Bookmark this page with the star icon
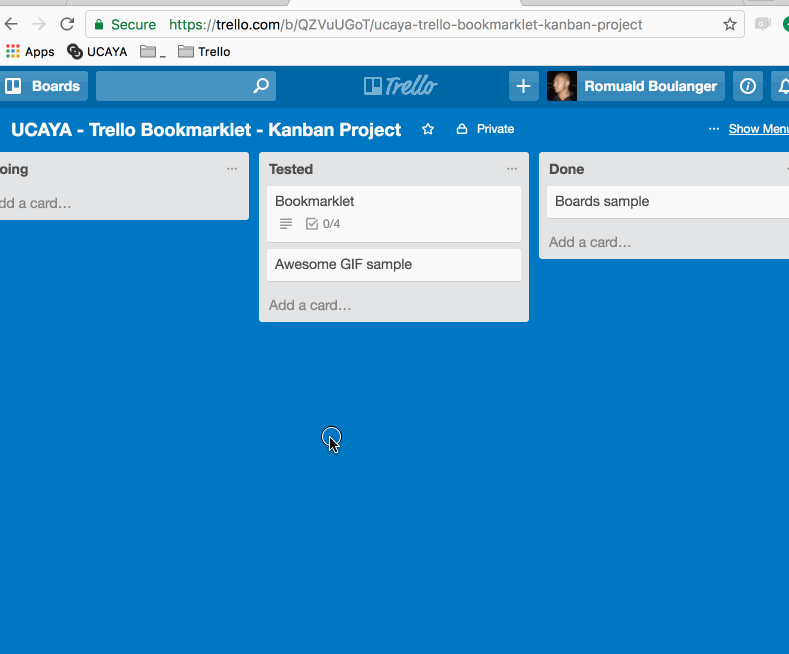 pyautogui.click(x=730, y=24)
